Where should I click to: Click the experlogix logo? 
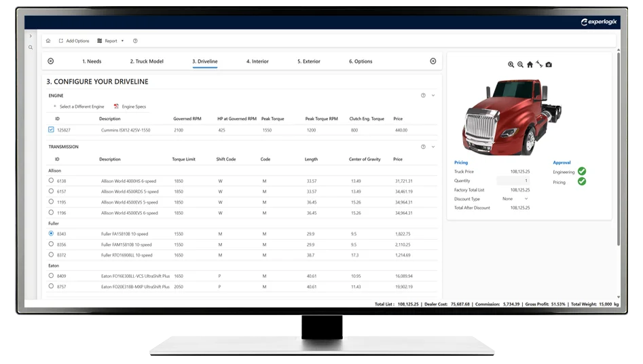pyautogui.click(x=599, y=22)
